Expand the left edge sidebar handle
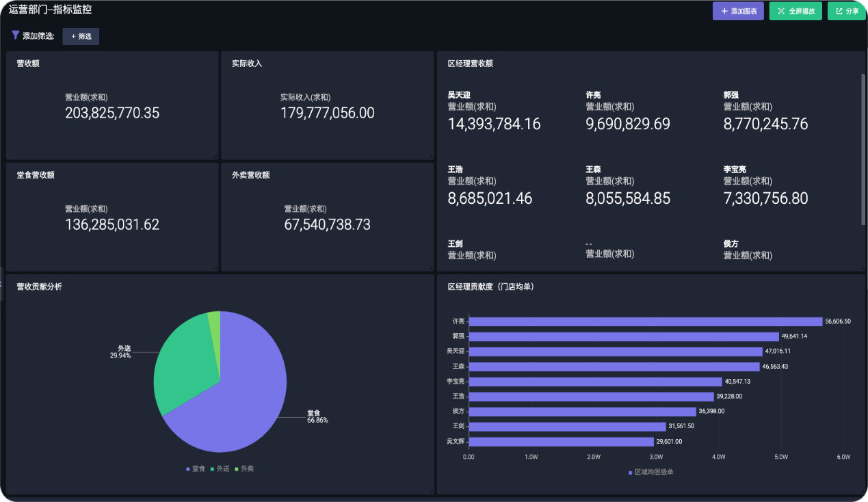The width and height of the screenshot is (868, 502). [x=1, y=284]
